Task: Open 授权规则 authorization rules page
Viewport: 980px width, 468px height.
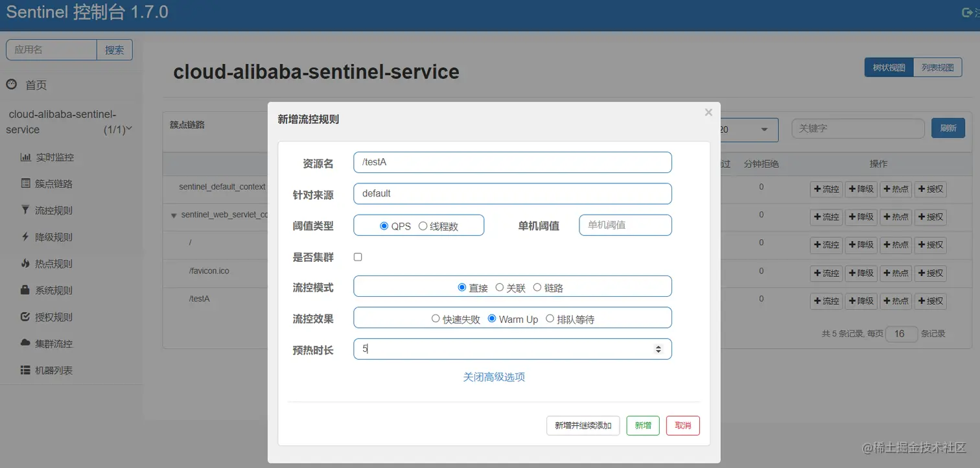Action: click(x=54, y=317)
